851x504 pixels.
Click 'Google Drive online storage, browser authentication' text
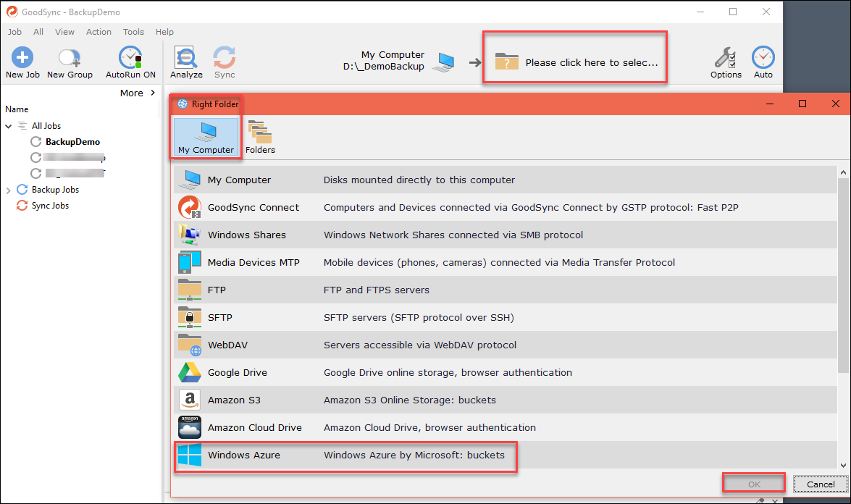click(x=448, y=373)
